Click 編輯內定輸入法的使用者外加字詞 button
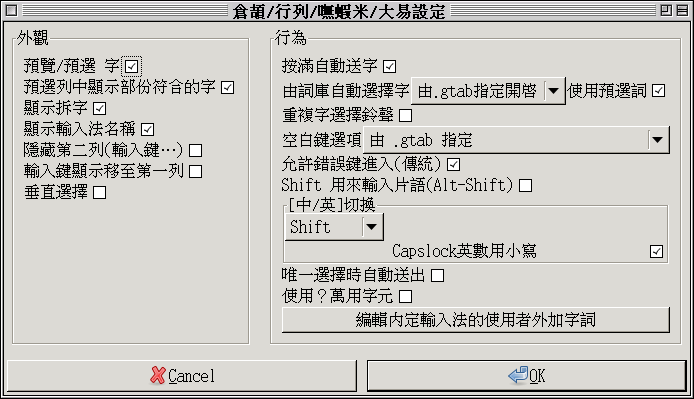Screen dimensions: 694x399 point(476,320)
